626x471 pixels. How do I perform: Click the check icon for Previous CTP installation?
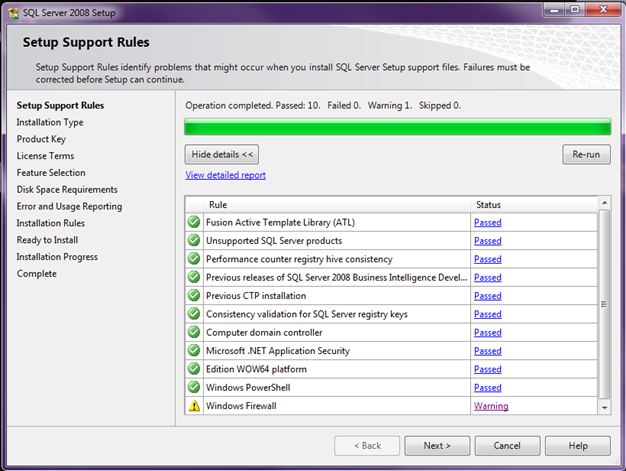point(194,295)
